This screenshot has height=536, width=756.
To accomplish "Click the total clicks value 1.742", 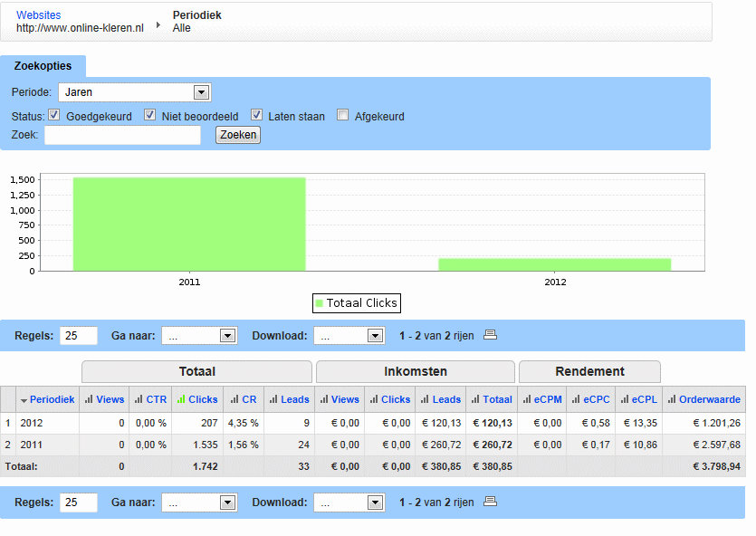I will coord(206,466).
